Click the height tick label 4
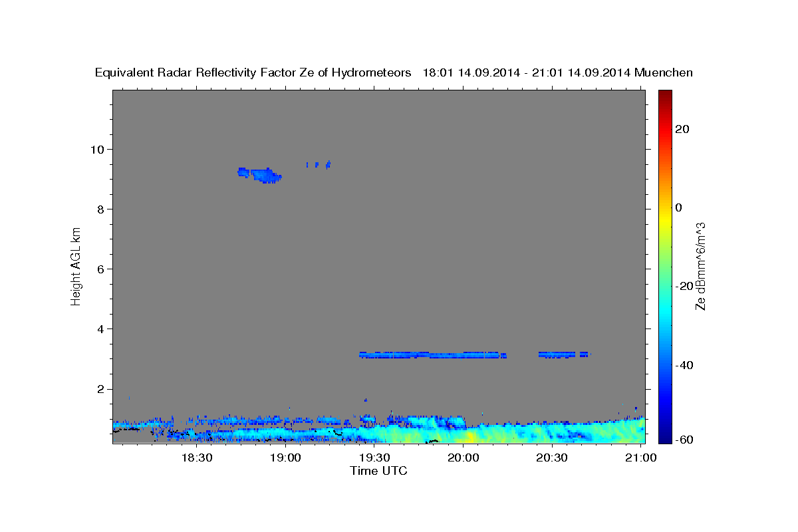798x532 pixels. [102, 329]
